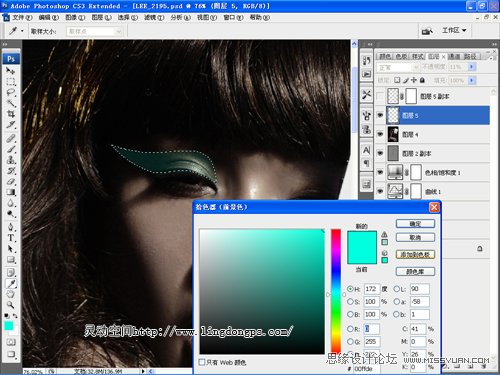Open the sample size dropdown
Image resolution: width=500 pixels, height=375 pixels.
[x=95, y=31]
